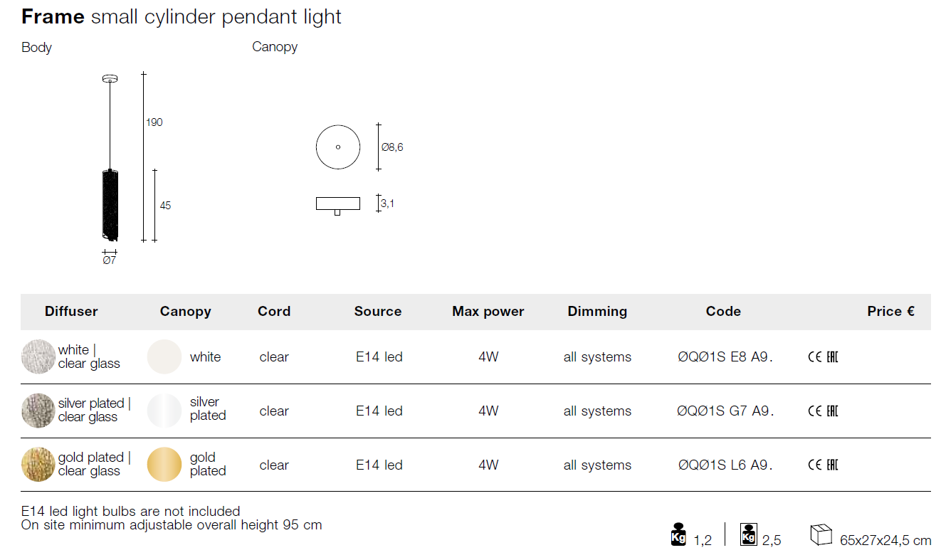Click the gold plated canopy swatch
941x560 pixels.
coord(164,465)
